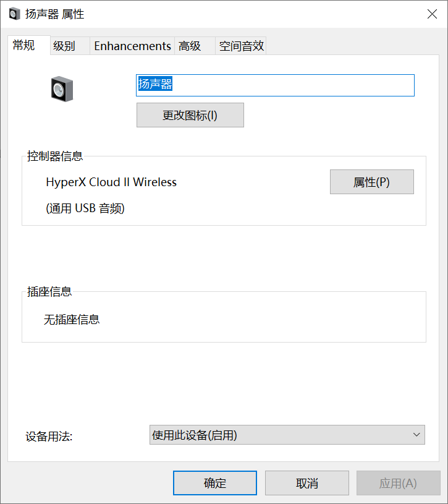The image size is (448, 504).
Task: Click the large speaker device icon
Action: coord(62,89)
